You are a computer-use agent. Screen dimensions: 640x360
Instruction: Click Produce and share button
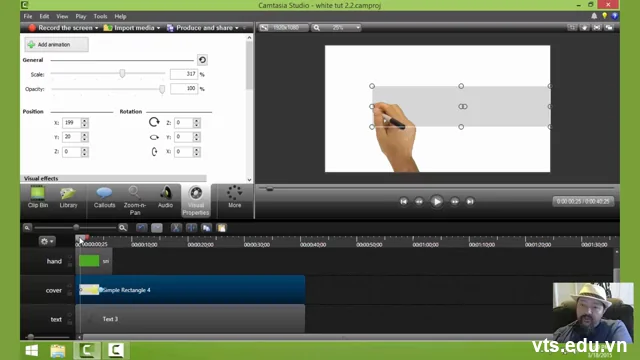click(x=200, y=28)
